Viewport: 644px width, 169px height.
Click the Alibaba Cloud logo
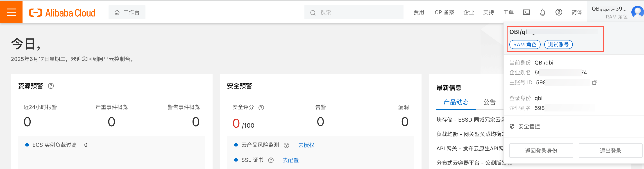[62, 13]
